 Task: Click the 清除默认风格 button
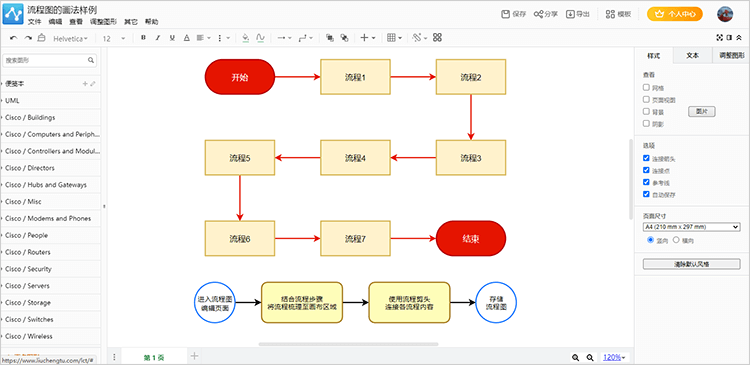(x=691, y=264)
